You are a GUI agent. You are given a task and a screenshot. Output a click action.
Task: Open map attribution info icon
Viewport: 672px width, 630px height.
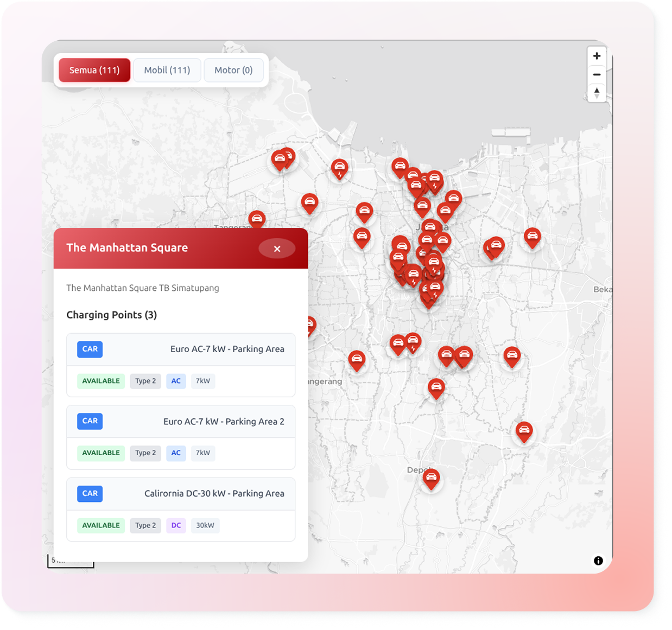pyautogui.click(x=598, y=561)
